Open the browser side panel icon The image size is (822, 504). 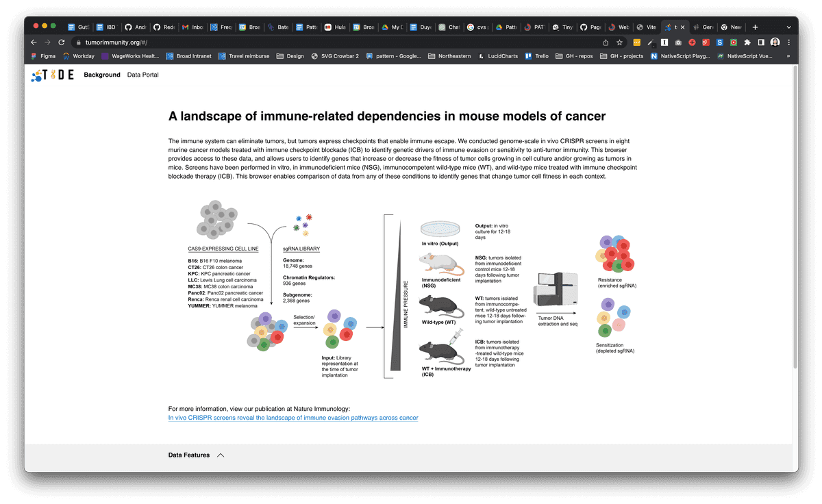[761, 42]
